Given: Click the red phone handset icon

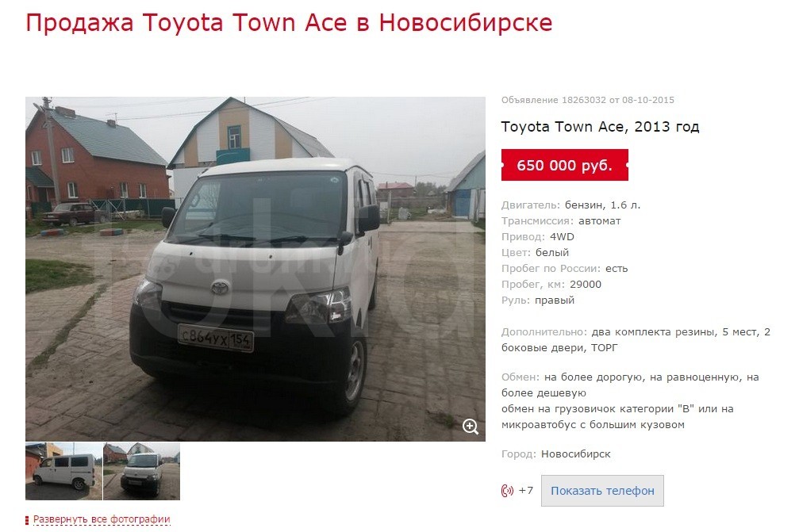Looking at the screenshot, I should (x=507, y=491).
